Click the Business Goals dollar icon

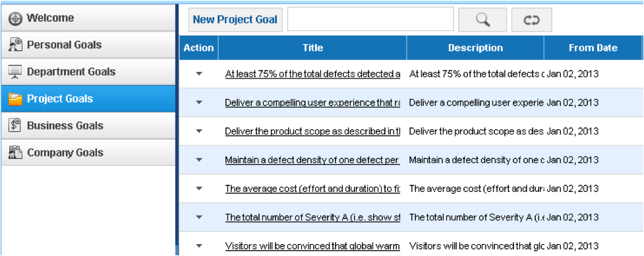click(15, 126)
